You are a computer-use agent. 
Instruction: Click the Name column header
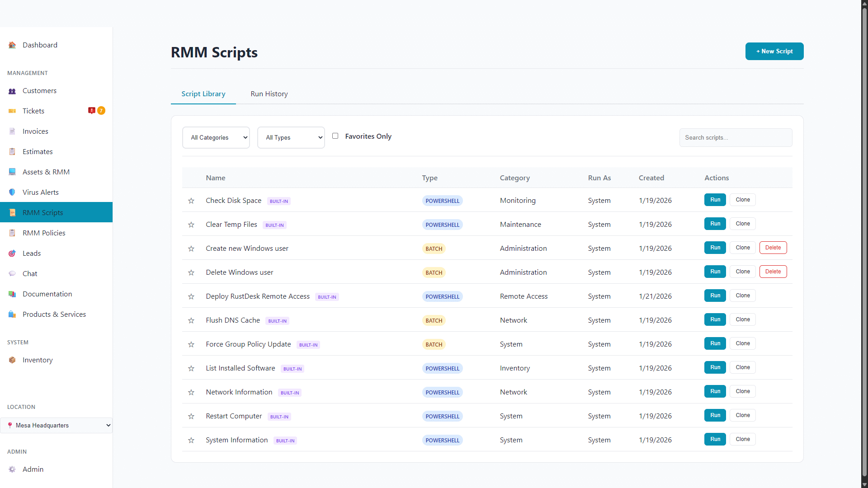pyautogui.click(x=216, y=178)
